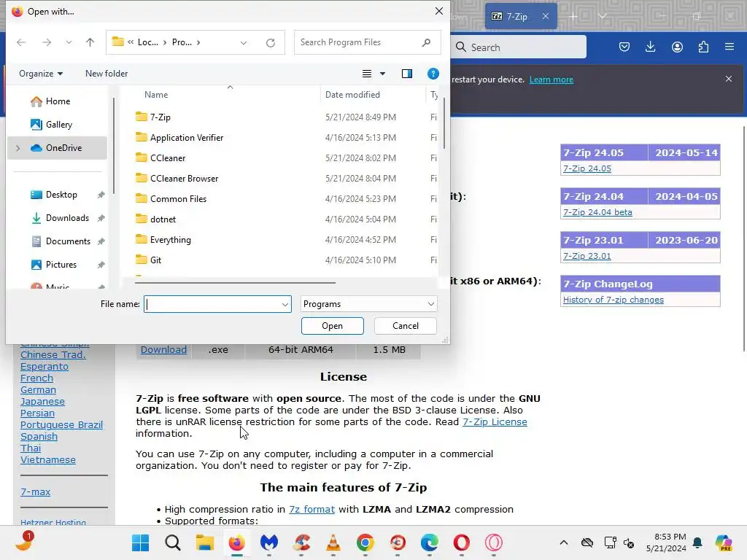Expand the address bar previous locations dropdown
Viewport: 747px width, 560px height.
coord(244,43)
